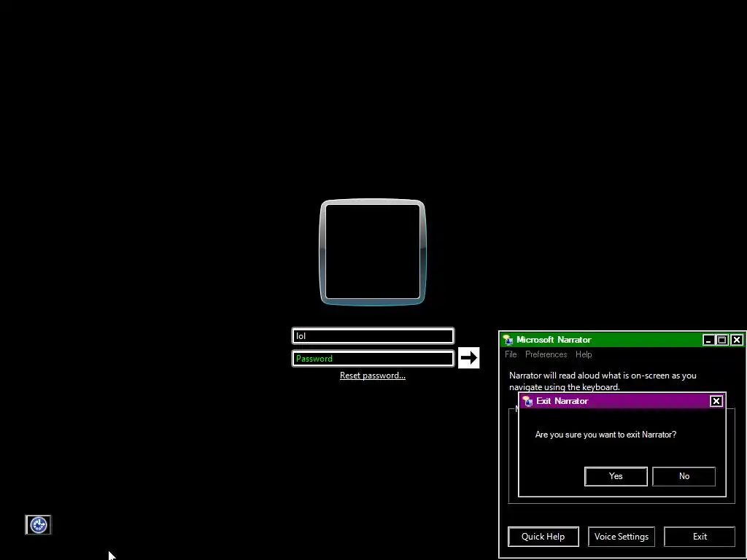Image resolution: width=747 pixels, height=560 pixels.
Task: Close the Microsoft Narrator window
Action: coord(737,340)
